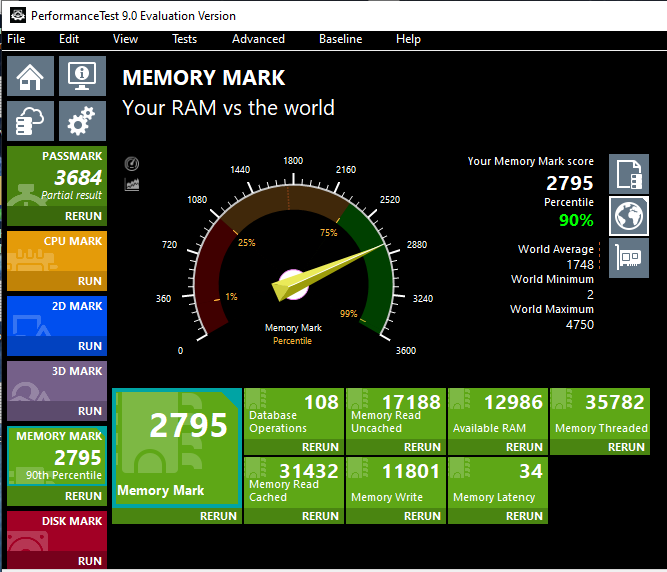Screen dimensions: 667x572
Task: Go to the Home screen icon
Action: pos(30,76)
